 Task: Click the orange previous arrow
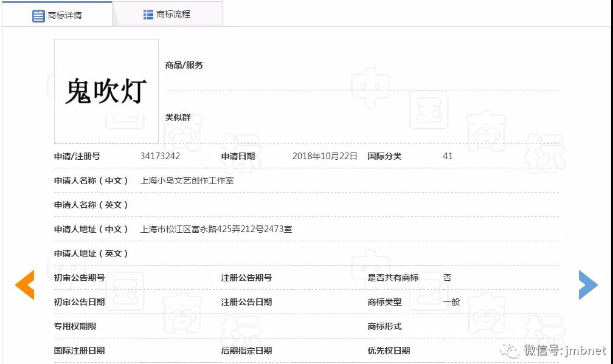(x=24, y=285)
